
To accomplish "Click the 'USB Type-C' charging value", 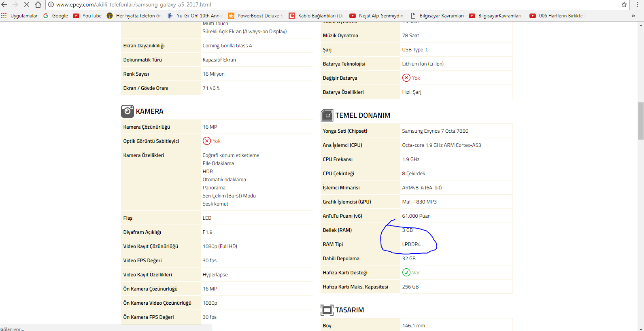I will point(415,50).
